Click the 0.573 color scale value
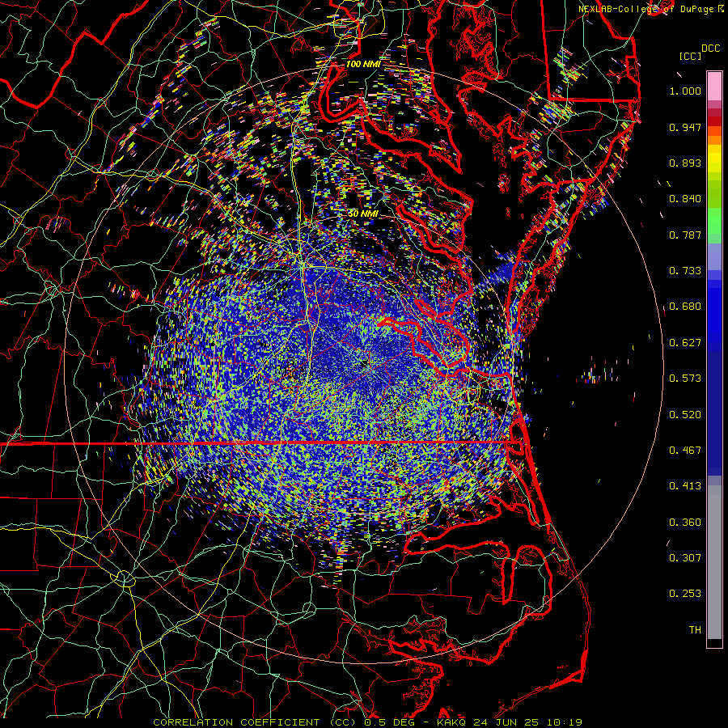This screenshot has width=728, height=728. 685,379
